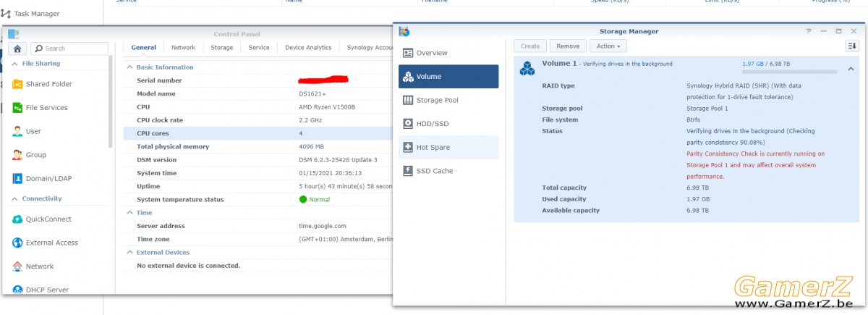Select the DSM version value text
This screenshot has height=315, width=868.
(338, 160)
